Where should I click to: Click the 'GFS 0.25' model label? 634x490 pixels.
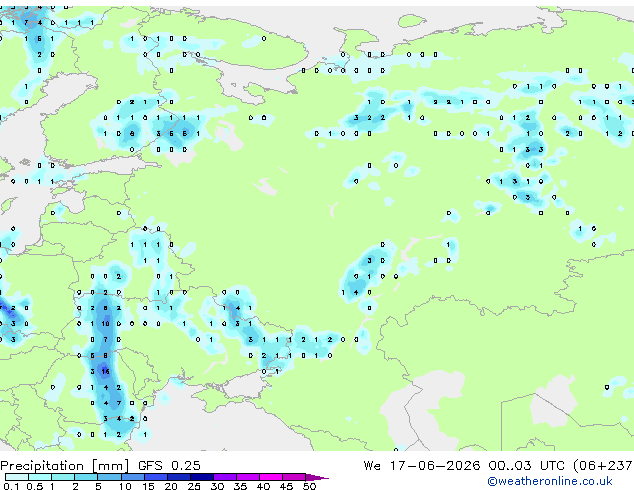click(169, 466)
